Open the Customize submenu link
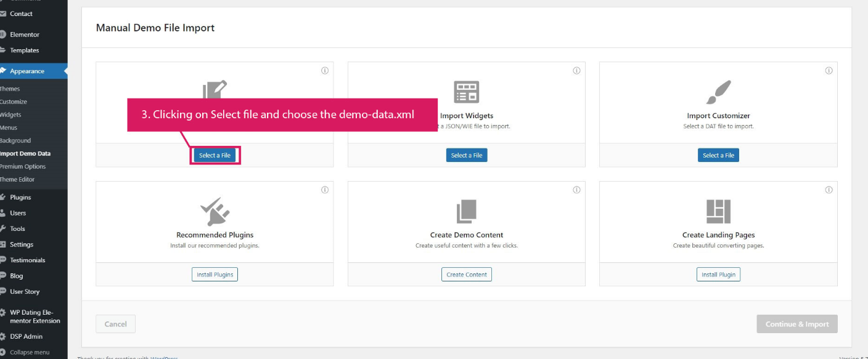 point(14,102)
